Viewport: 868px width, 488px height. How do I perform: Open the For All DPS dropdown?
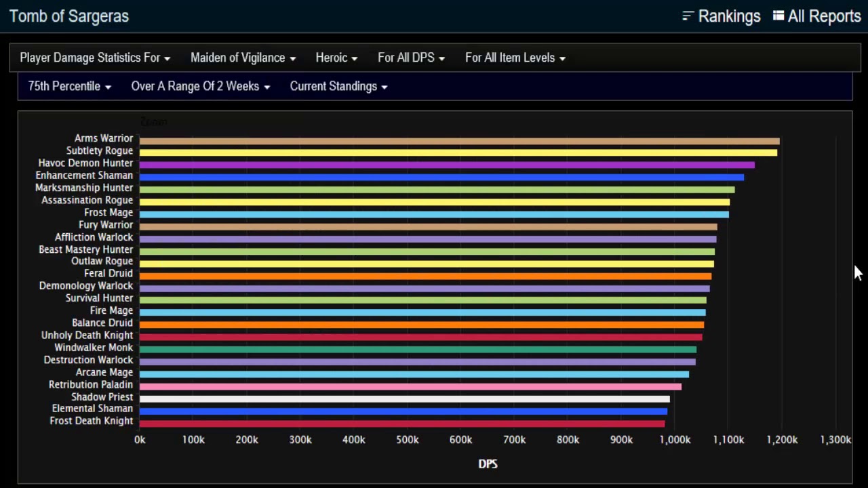[411, 58]
